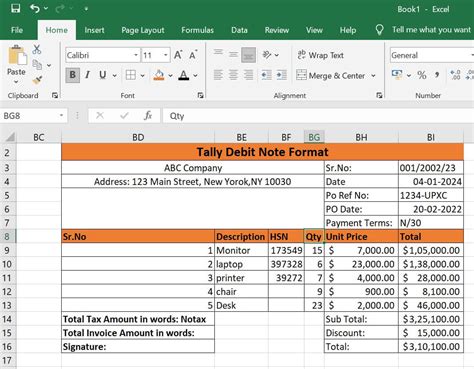Open Font settings dialog launcher
The width and height of the screenshot is (474, 369).
[201, 96]
